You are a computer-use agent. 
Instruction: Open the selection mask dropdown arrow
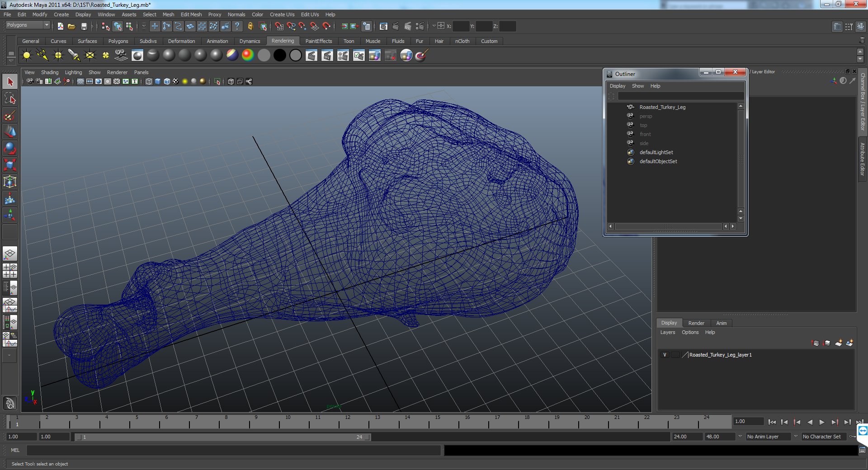144,26
